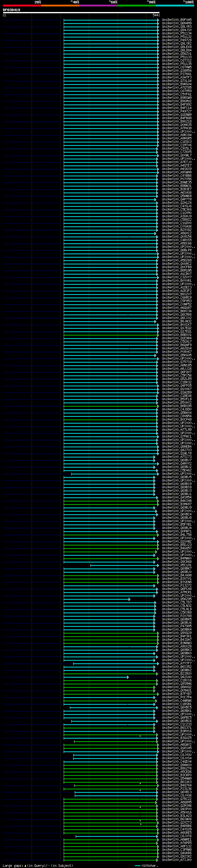This screenshot has width=197, height=868.
Task: Click the label UniRef100_A7QT85
Action: [177, 88]
